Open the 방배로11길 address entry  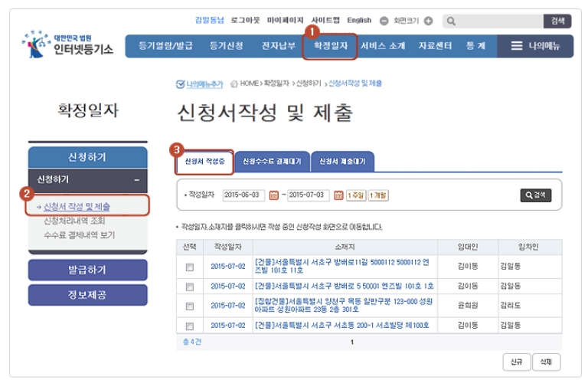point(342,266)
